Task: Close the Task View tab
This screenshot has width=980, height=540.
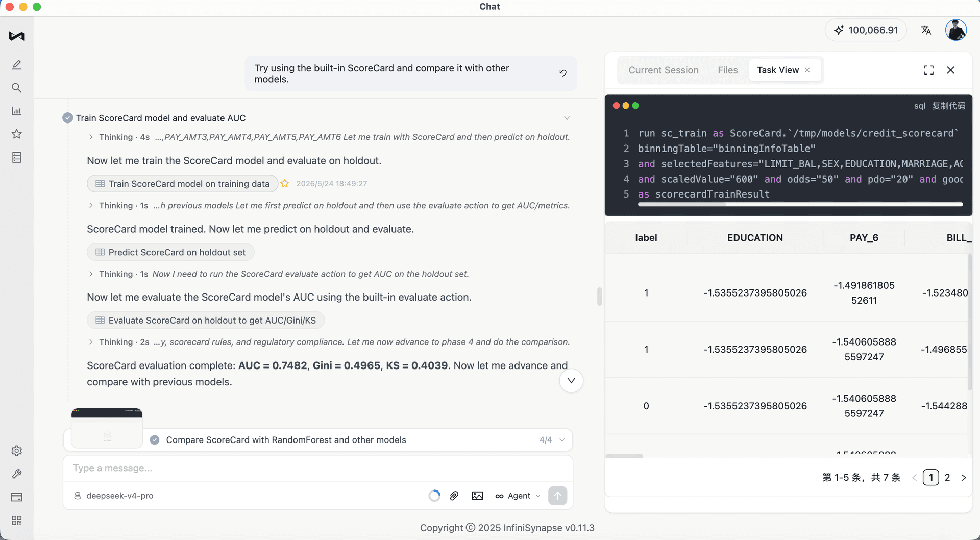Action: 807,70
